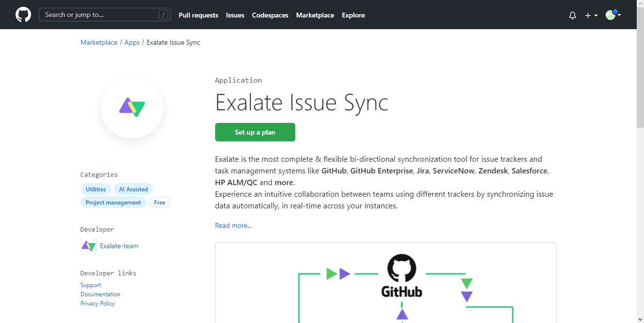Click the Free pricing badge
The height and width of the screenshot is (323, 644).
tap(159, 202)
